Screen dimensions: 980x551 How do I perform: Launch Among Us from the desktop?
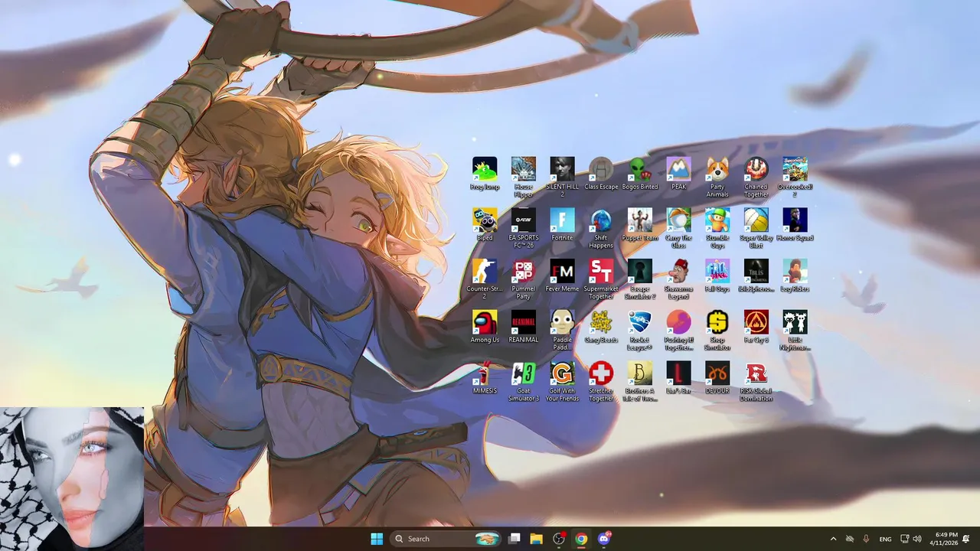[485, 328]
